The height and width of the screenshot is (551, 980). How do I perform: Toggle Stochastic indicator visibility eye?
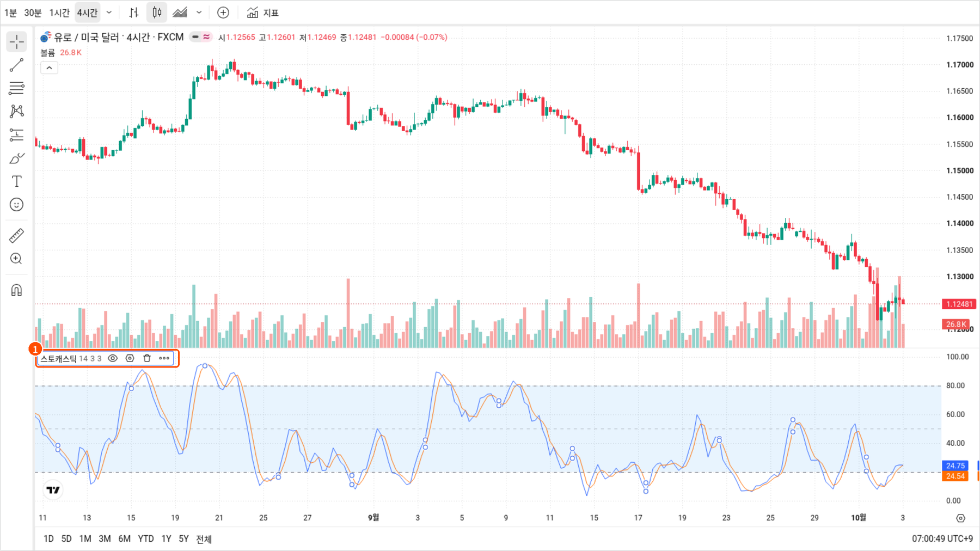[x=113, y=358]
